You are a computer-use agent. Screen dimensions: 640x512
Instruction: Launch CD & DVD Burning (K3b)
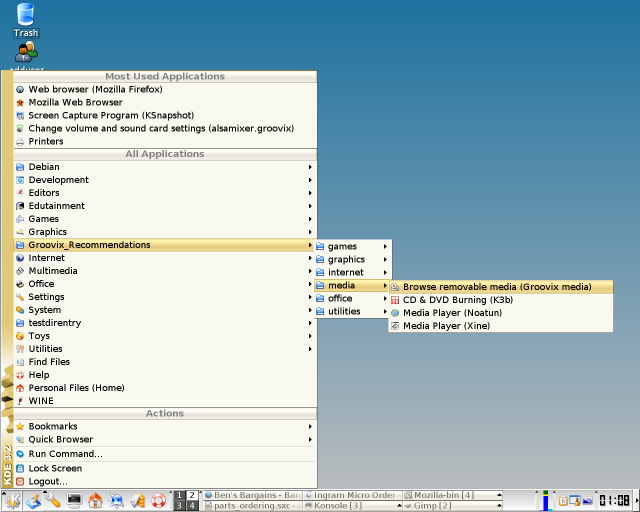coord(501,300)
